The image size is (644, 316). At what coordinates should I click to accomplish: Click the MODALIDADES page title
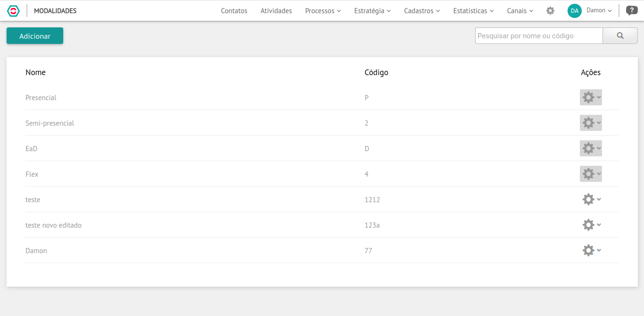tap(55, 10)
